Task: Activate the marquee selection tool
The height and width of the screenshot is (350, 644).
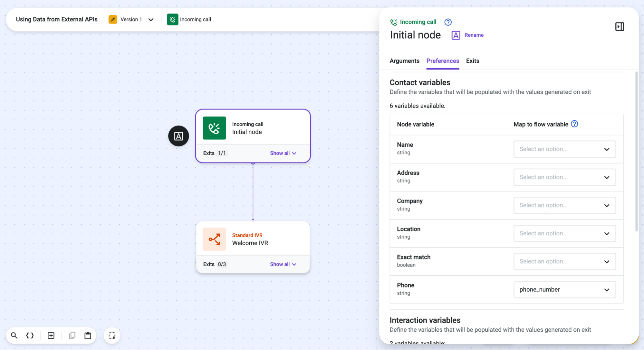Action: tap(112, 336)
